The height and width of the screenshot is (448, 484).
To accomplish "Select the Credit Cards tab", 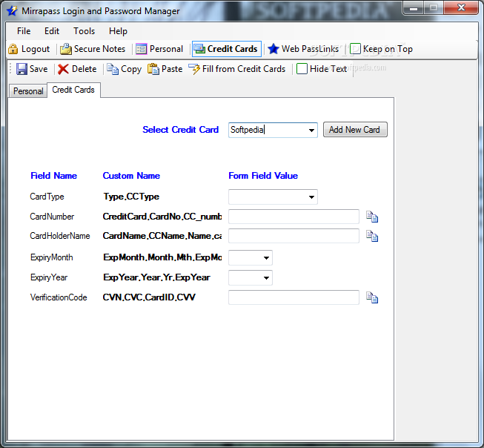I will click(73, 90).
